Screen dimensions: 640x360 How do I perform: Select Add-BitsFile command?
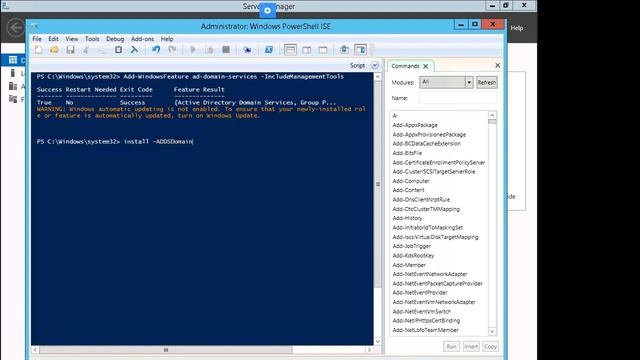pos(407,153)
